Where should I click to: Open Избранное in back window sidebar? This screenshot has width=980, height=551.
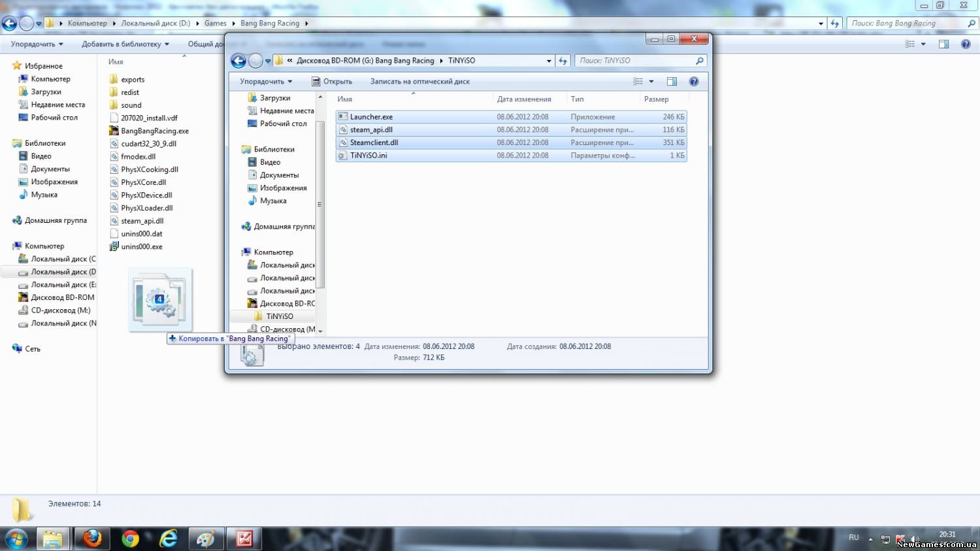click(38, 66)
